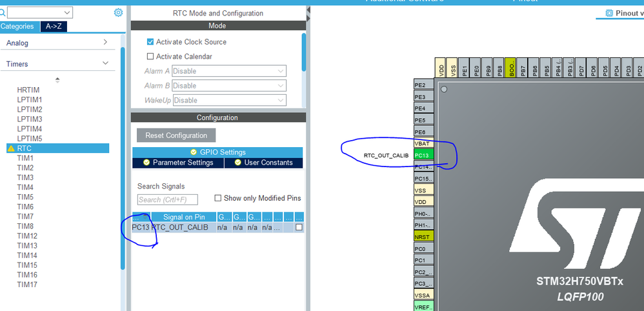Select LPTIM2 in the Timers list
Viewport: 644px width, 311px height.
pyautogui.click(x=30, y=109)
